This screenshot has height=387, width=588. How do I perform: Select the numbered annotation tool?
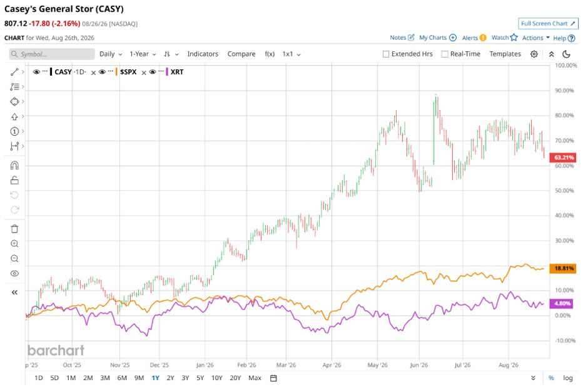pyautogui.click(x=14, y=131)
